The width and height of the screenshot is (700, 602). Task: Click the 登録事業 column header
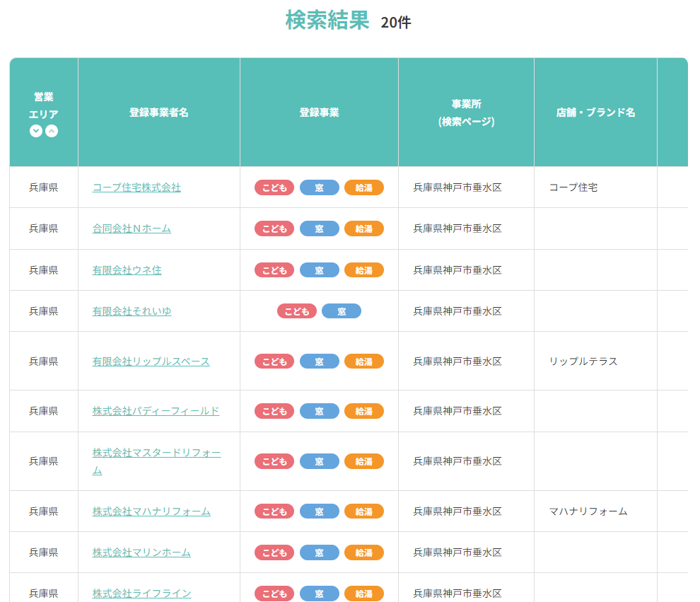point(319,112)
